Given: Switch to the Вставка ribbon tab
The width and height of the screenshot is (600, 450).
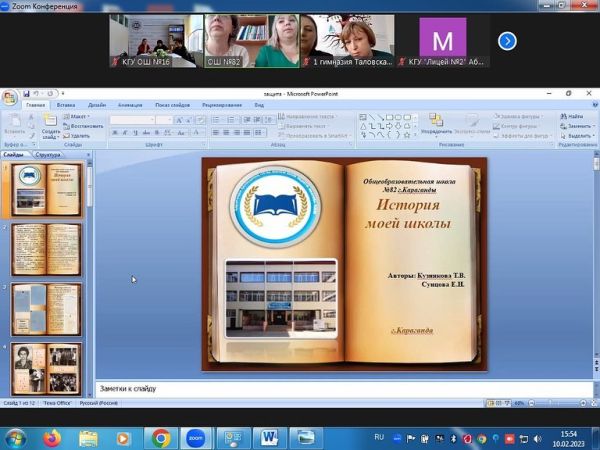Looking at the screenshot, I should tap(66, 104).
